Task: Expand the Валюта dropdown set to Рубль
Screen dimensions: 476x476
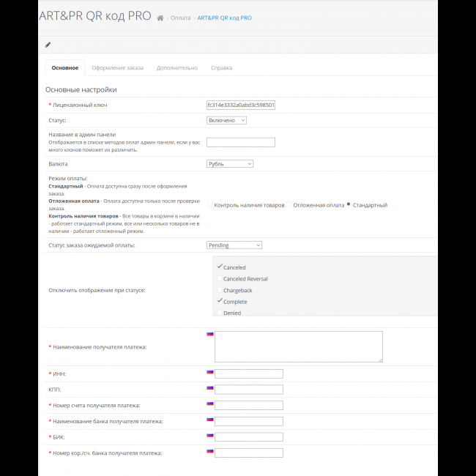Action: click(229, 164)
